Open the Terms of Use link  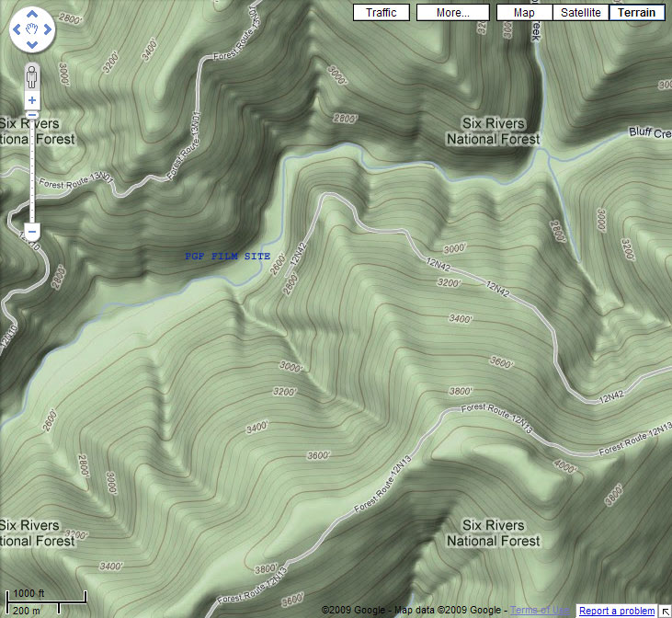click(539, 611)
